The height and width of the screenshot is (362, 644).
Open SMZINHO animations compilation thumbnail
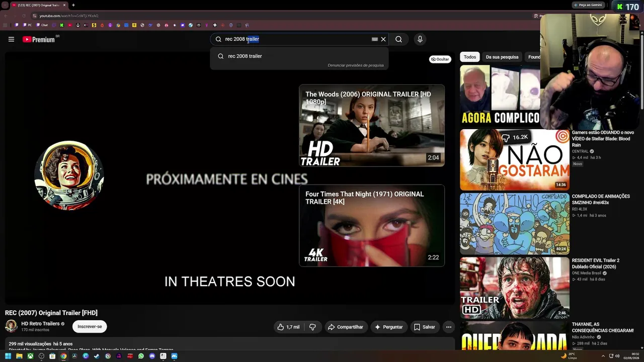[x=515, y=224]
